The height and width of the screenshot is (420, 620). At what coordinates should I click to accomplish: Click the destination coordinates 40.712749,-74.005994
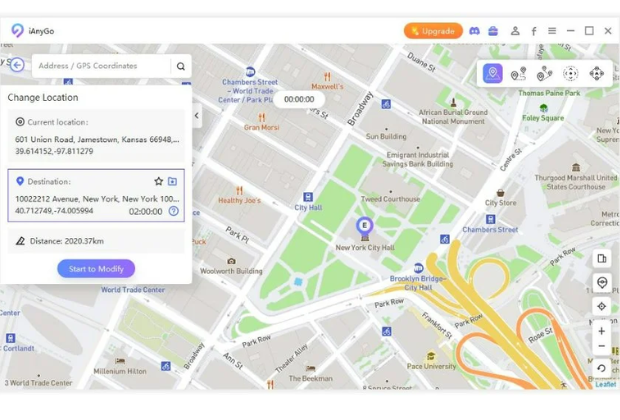click(54, 211)
